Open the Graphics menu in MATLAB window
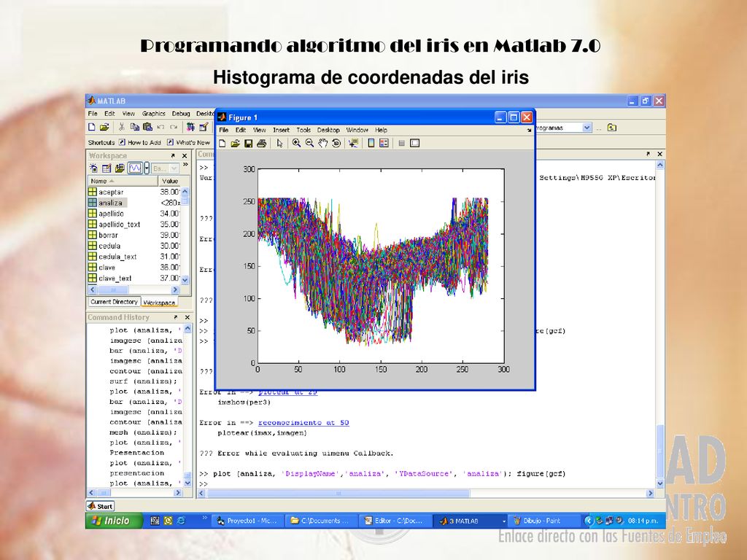This screenshot has width=747, height=560. point(153,114)
